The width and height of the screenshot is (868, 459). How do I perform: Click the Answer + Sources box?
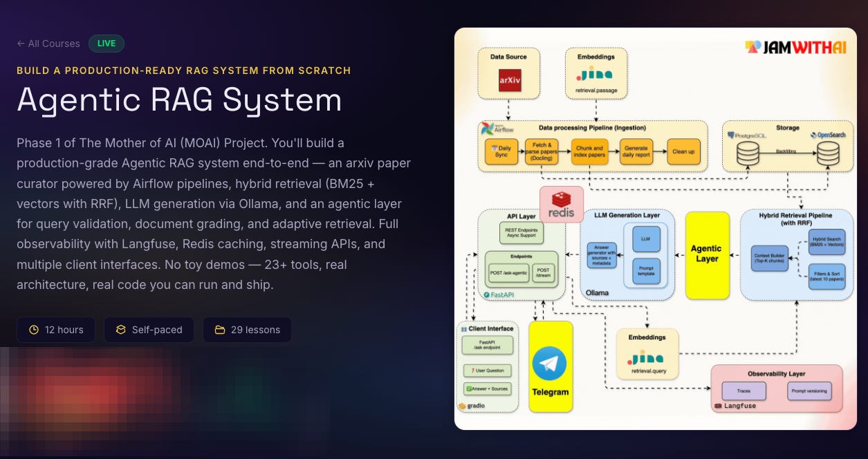(487, 388)
